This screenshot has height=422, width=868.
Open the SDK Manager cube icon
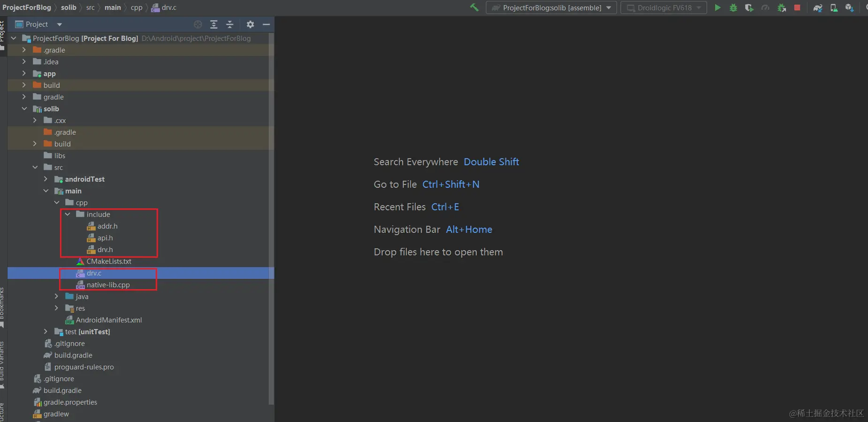coord(849,8)
